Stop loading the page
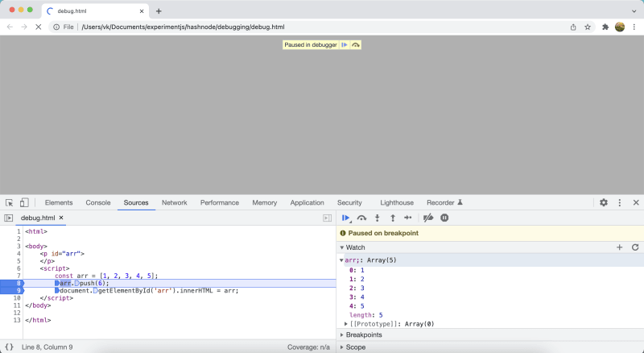Screen dimensions: 644x353 coord(38,27)
